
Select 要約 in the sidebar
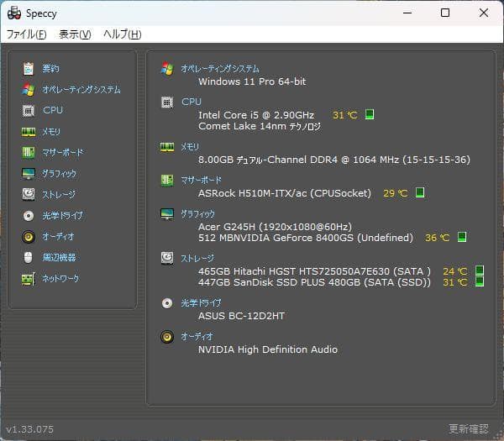(50, 69)
